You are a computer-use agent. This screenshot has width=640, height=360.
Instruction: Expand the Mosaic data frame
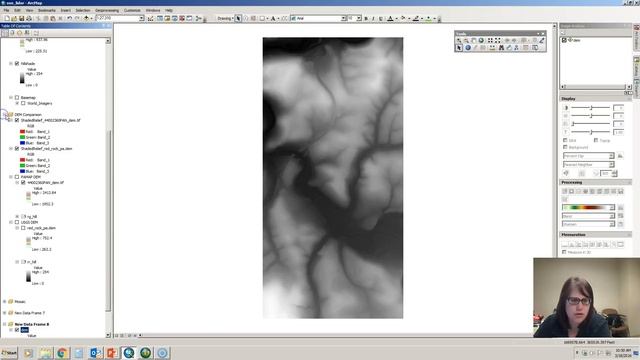point(5,302)
